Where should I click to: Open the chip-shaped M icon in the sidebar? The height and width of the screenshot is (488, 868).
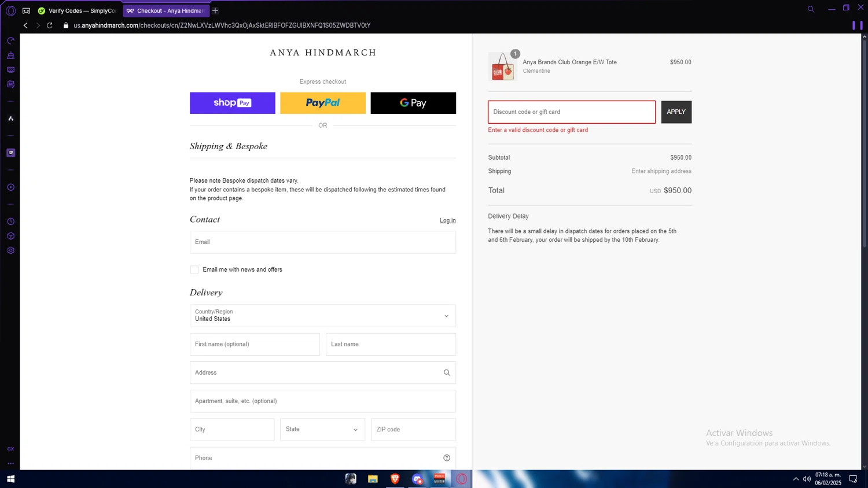click(10, 84)
